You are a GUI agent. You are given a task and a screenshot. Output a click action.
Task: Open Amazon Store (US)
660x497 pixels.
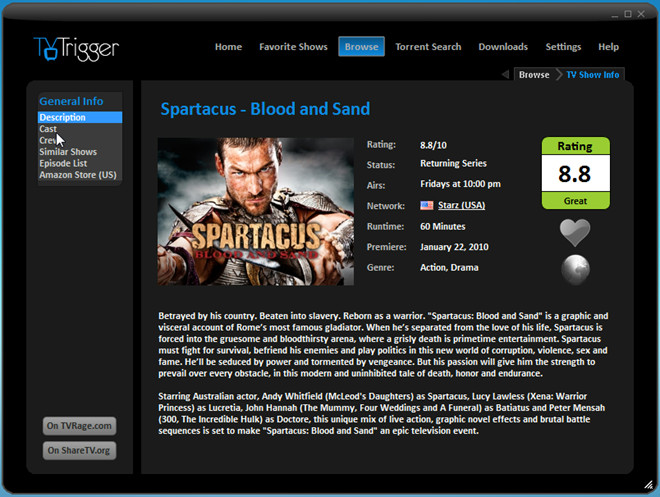78,175
